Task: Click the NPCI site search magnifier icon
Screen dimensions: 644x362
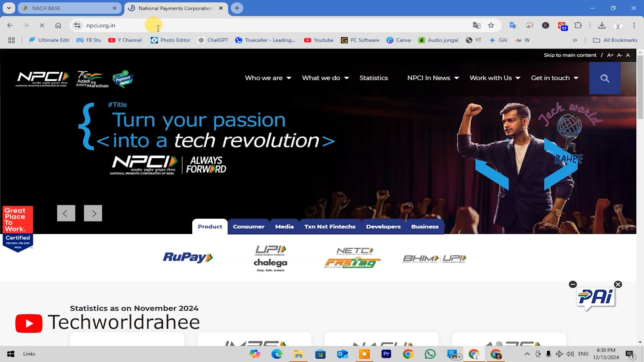Action: [605, 78]
